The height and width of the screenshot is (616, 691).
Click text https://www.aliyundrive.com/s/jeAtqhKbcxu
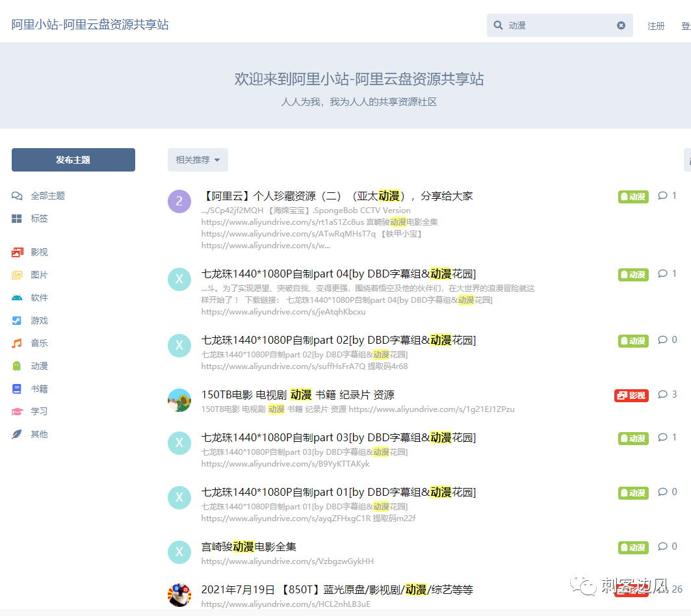pyautogui.click(x=283, y=312)
